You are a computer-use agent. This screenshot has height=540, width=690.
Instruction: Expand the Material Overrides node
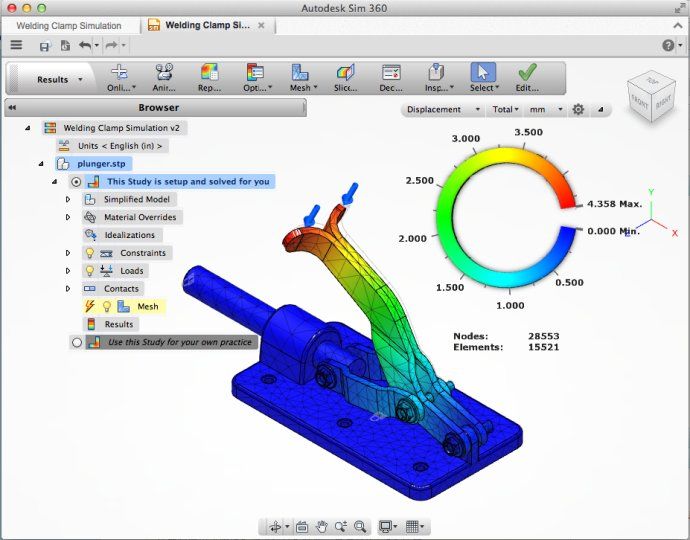[68, 217]
